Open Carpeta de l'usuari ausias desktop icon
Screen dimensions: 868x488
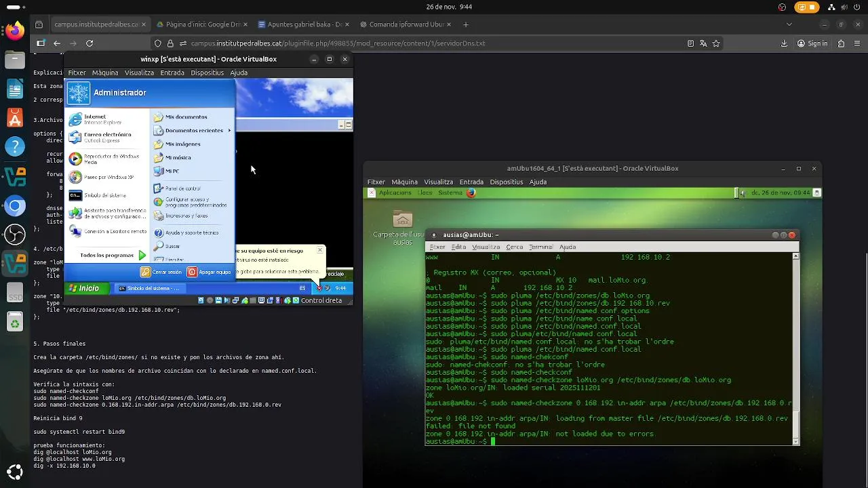[x=403, y=228]
